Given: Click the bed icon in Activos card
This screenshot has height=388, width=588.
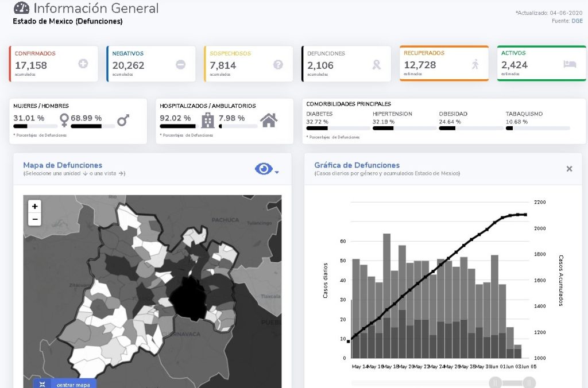Looking at the screenshot, I should [x=570, y=64].
